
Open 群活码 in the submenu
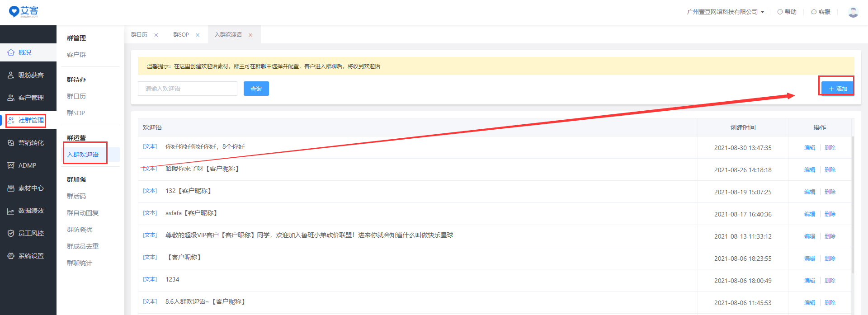[76, 196]
